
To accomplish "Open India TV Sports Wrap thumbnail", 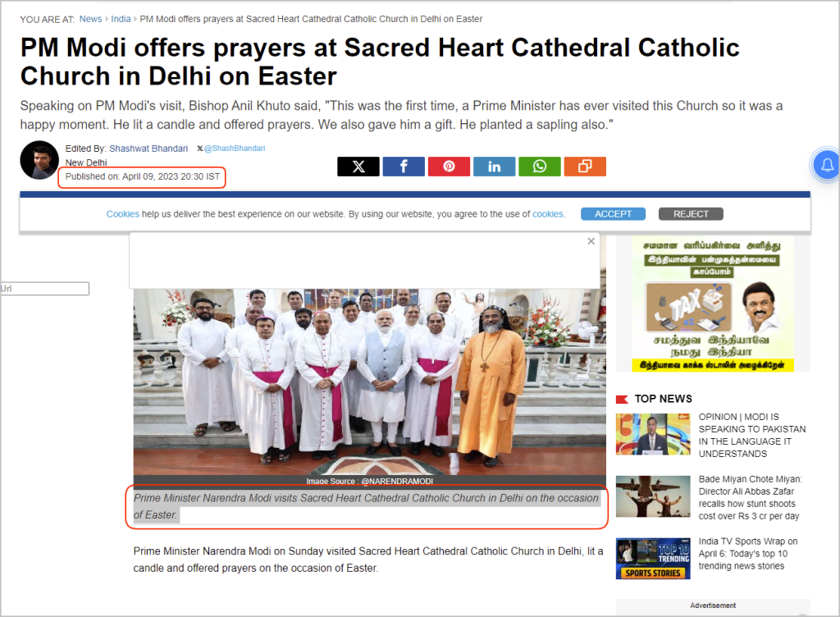I will point(653,559).
